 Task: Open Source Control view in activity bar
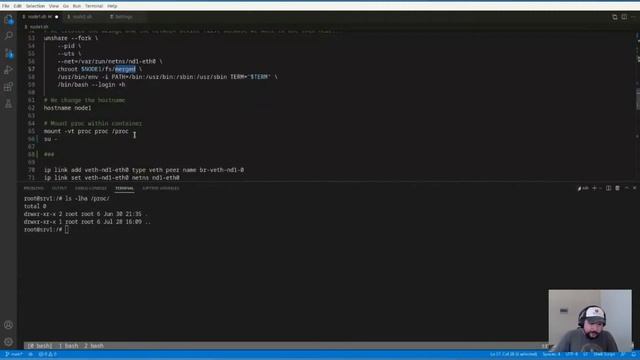(8, 53)
